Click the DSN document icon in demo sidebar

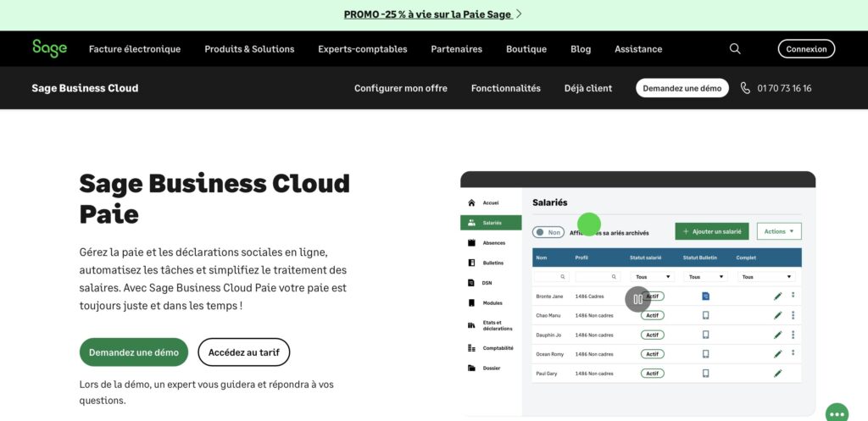[471, 283]
